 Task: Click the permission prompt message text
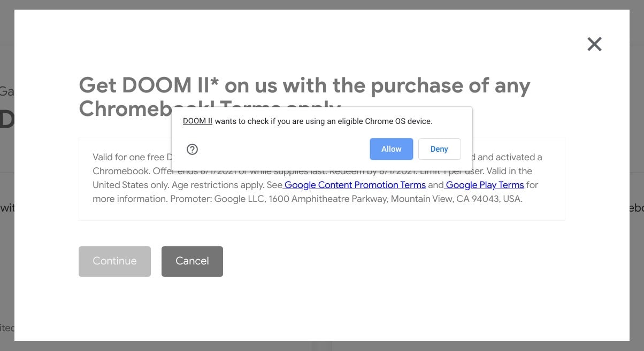[x=323, y=121]
